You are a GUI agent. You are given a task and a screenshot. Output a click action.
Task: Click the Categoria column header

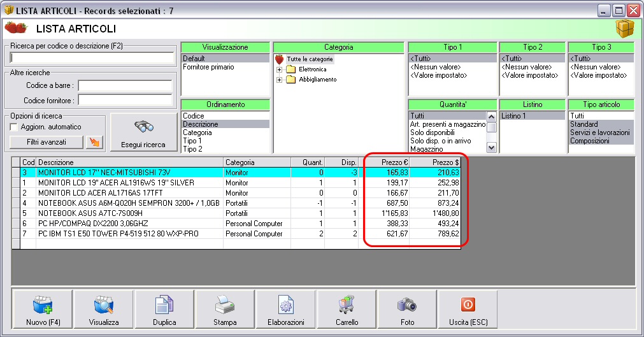[257, 162]
